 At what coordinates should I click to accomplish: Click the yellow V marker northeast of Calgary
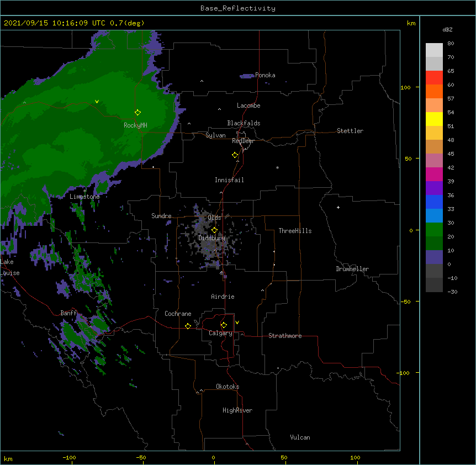(237, 323)
